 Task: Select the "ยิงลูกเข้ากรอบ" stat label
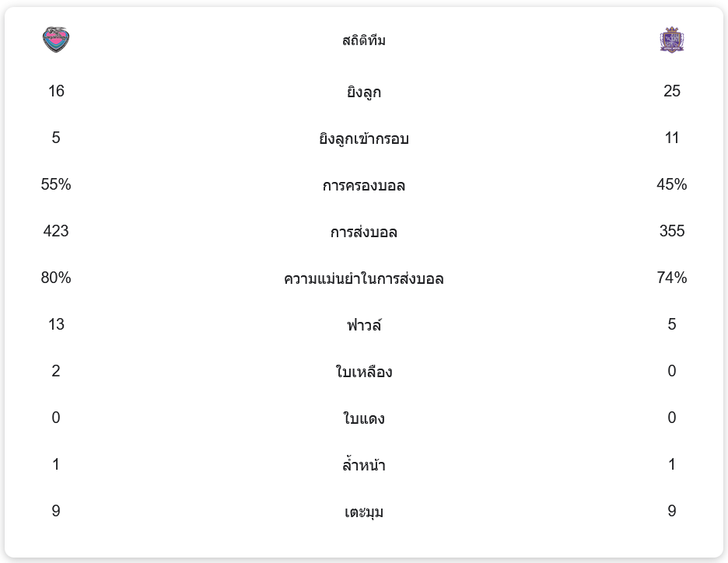[364, 139]
